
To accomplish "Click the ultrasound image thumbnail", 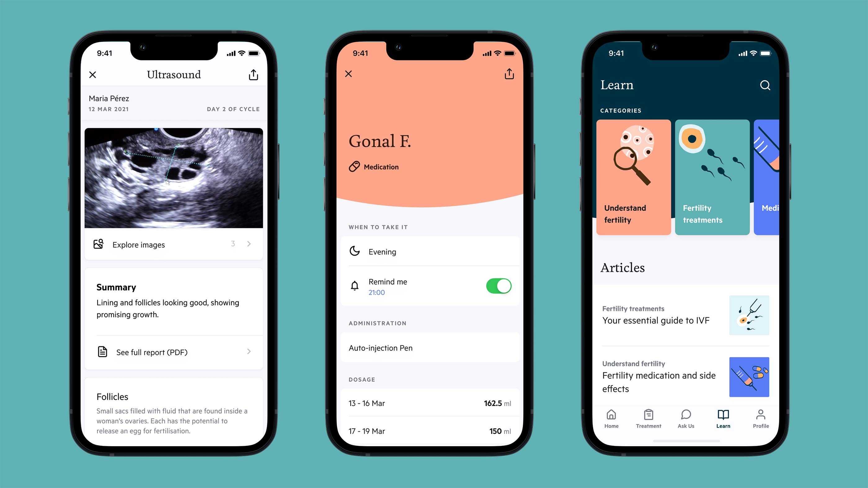I will tap(174, 178).
